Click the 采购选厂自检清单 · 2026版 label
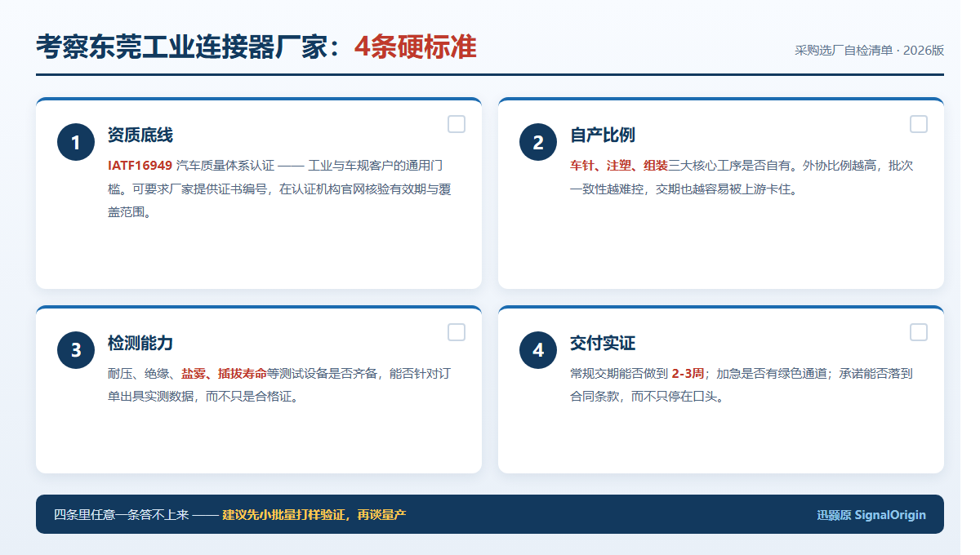 click(x=869, y=50)
